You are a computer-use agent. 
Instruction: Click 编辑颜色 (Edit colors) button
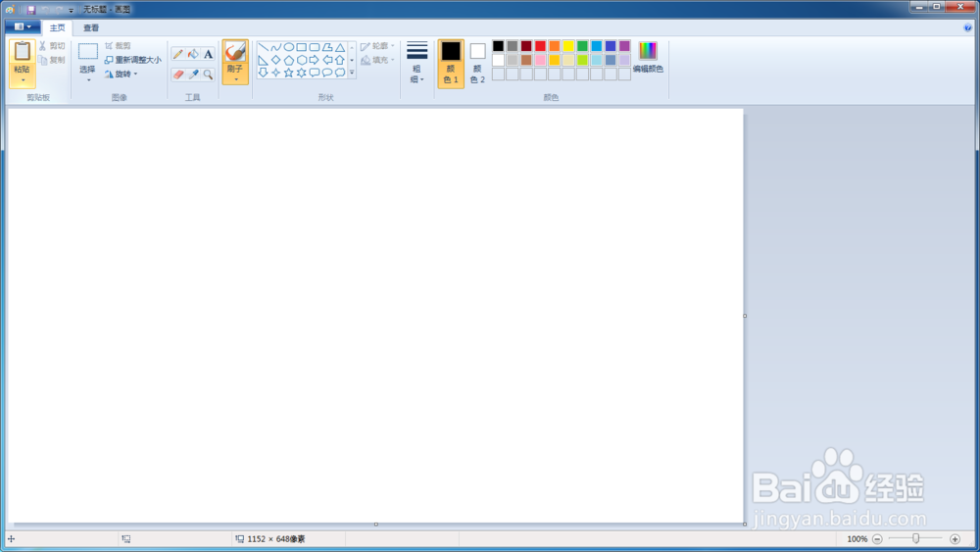648,58
